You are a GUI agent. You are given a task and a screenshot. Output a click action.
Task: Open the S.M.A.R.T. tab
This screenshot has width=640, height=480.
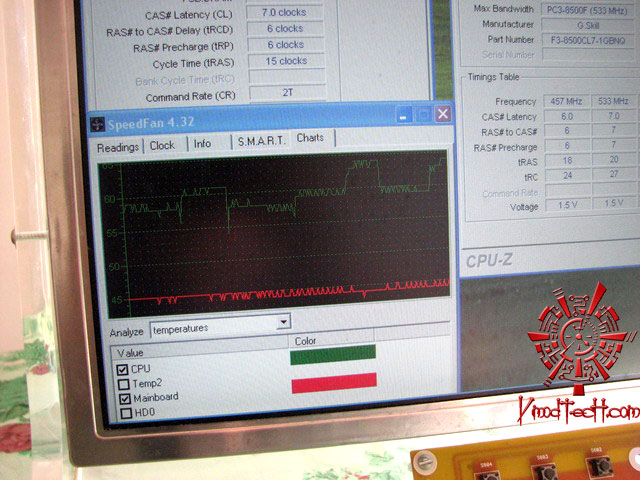pos(260,141)
